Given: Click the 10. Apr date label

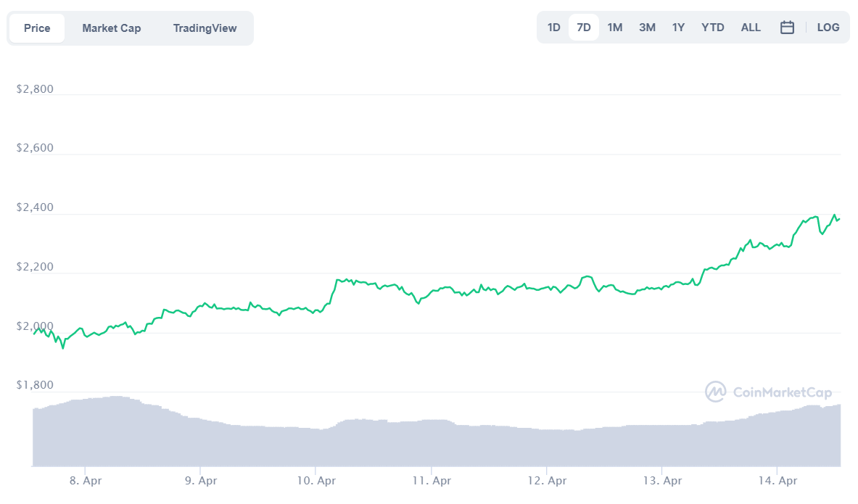Looking at the screenshot, I should click(315, 480).
